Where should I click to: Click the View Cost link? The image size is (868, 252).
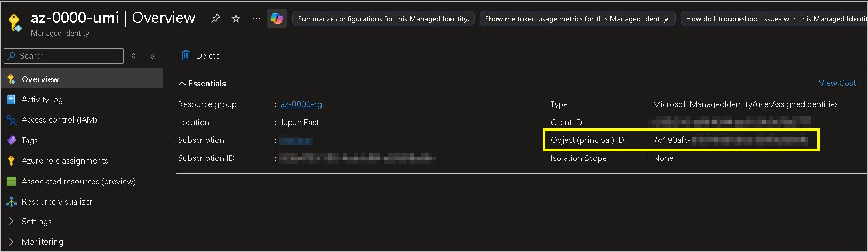[x=837, y=83]
